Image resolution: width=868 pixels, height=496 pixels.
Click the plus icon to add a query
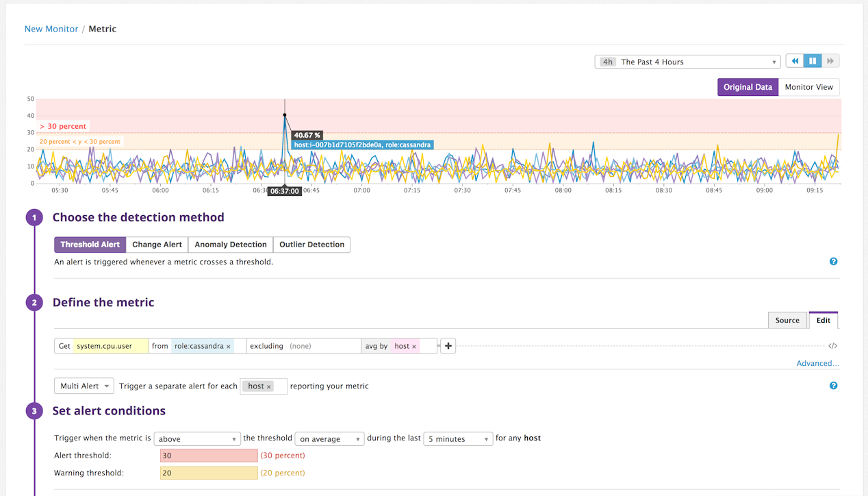point(448,346)
